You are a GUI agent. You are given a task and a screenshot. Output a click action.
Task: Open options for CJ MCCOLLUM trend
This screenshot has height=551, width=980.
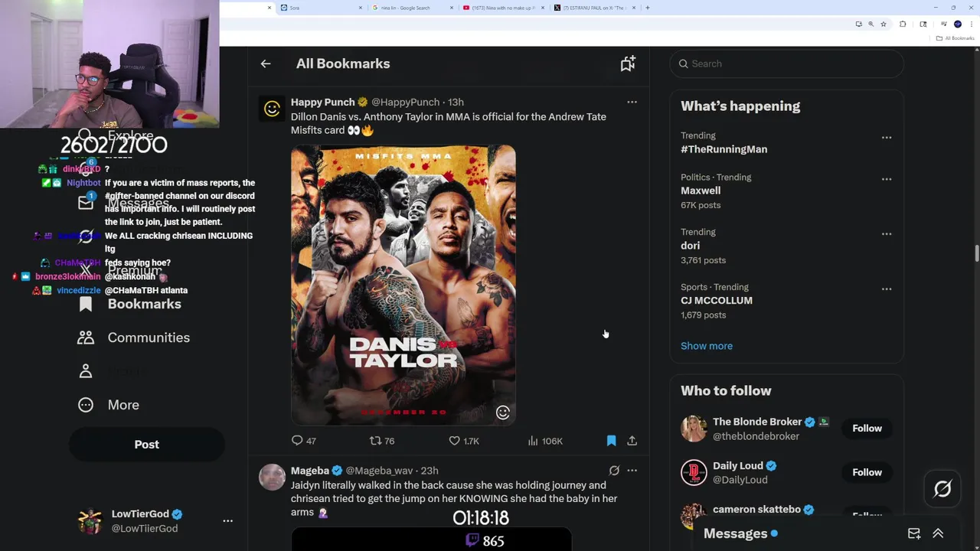(x=887, y=289)
